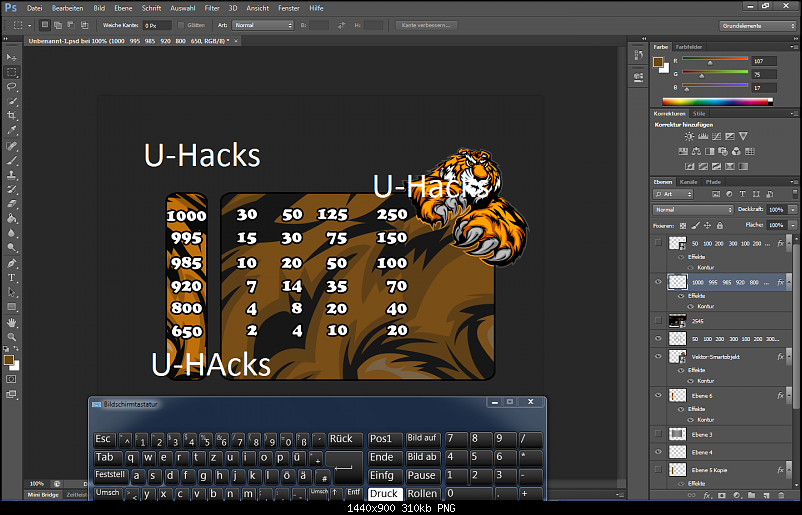Open the layer filter Art dropdown

[x=673, y=194]
